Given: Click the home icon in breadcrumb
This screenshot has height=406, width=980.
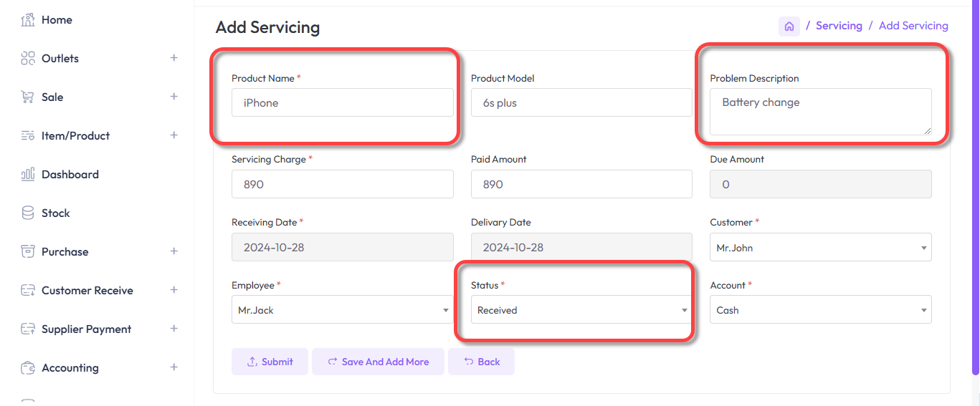Looking at the screenshot, I should coord(789,26).
